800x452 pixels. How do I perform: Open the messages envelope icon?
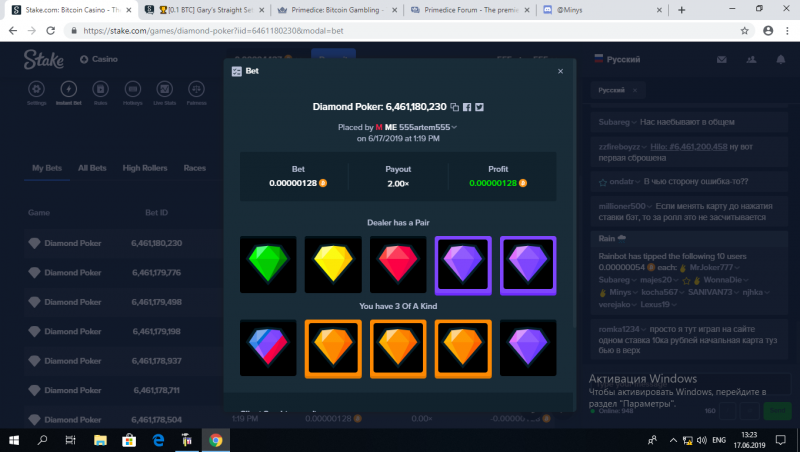click(721, 60)
